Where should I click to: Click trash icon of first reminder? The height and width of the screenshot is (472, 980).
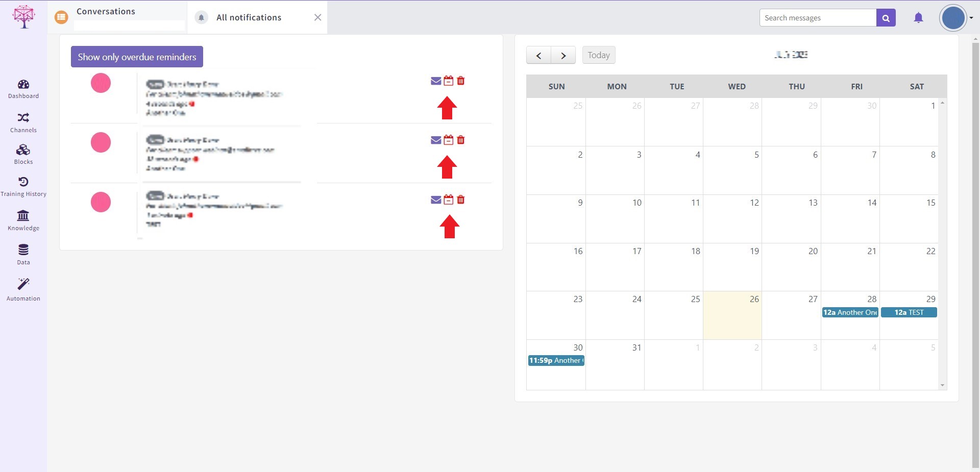click(x=461, y=81)
